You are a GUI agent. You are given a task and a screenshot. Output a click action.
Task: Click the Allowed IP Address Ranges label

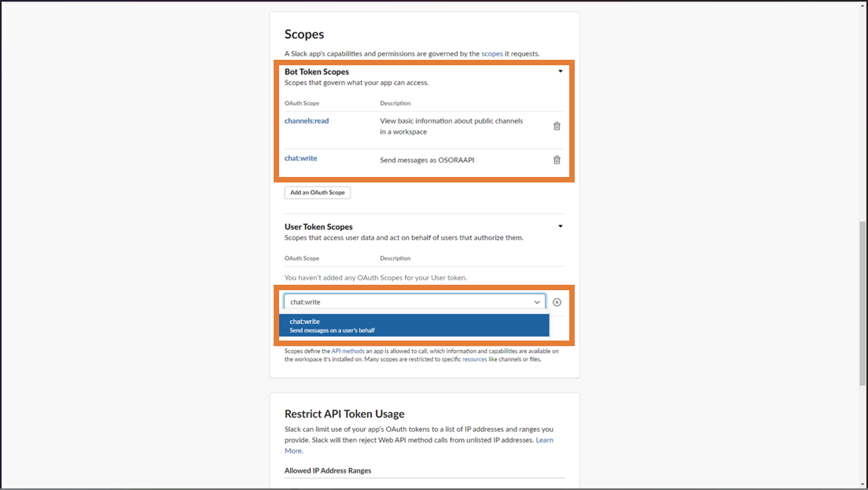pyautogui.click(x=328, y=470)
